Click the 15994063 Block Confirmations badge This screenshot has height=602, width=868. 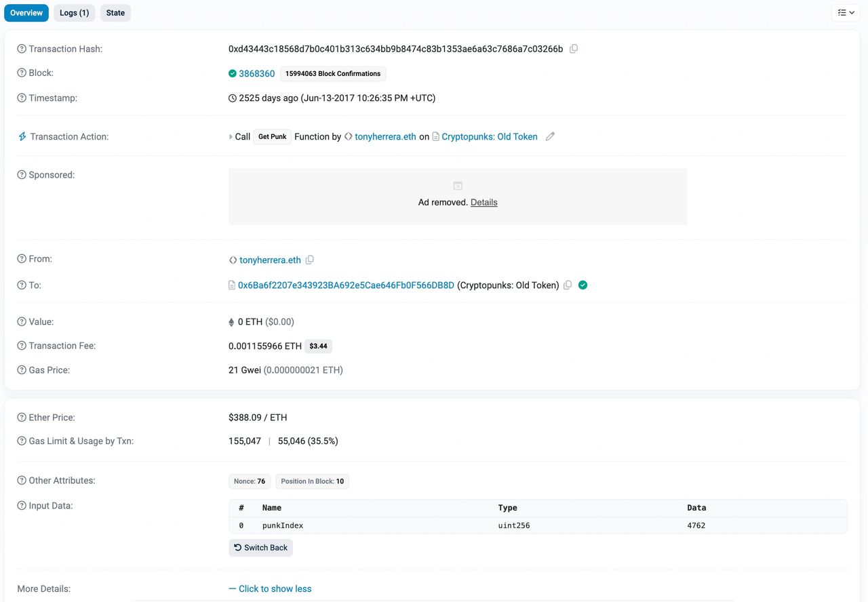coord(333,73)
